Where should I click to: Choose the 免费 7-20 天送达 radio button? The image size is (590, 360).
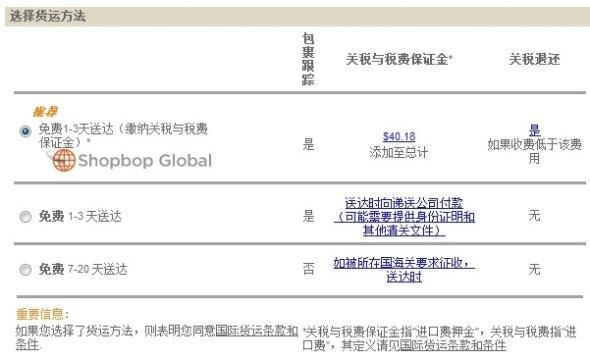[25, 269]
